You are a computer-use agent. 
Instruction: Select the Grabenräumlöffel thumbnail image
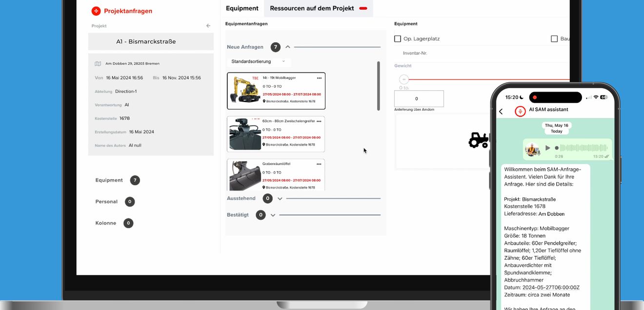245,175
